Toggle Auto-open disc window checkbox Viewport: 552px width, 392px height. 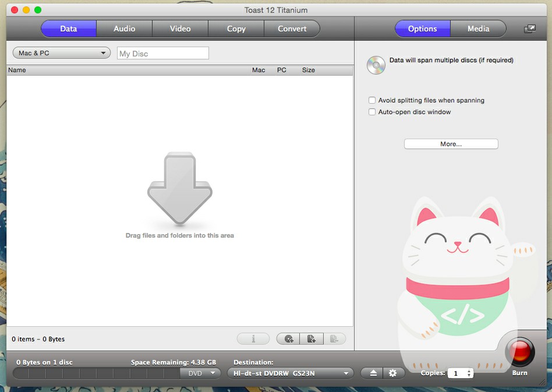371,112
